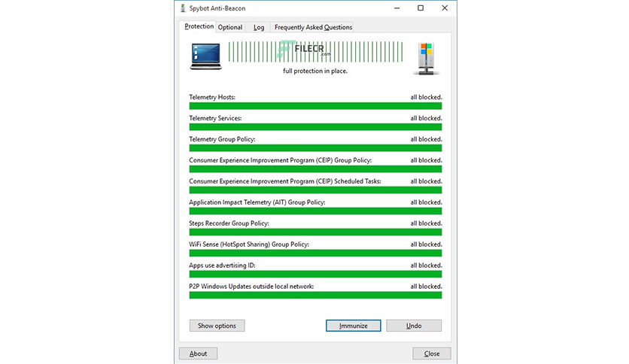629x364 pixels.
Task: Click the CEIP Scheduled Tasks label text
Action: 285,181
